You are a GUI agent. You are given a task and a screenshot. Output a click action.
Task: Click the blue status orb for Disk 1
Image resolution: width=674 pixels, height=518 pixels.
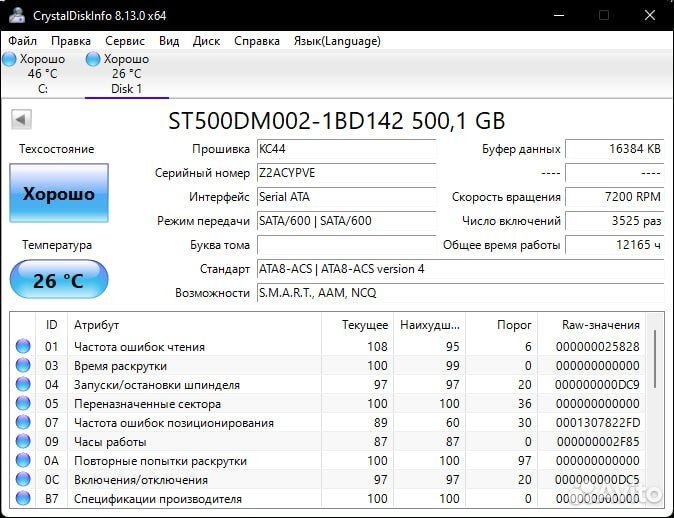tap(93, 59)
